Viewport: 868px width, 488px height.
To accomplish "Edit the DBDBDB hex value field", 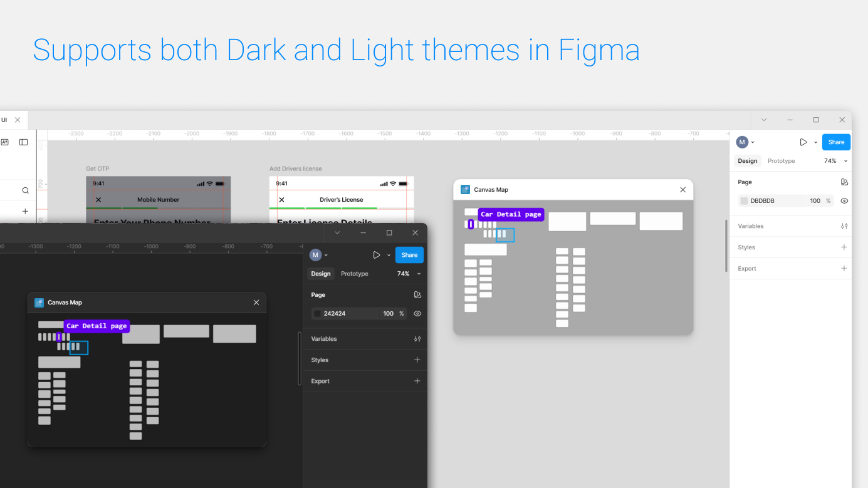I will pos(762,201).
